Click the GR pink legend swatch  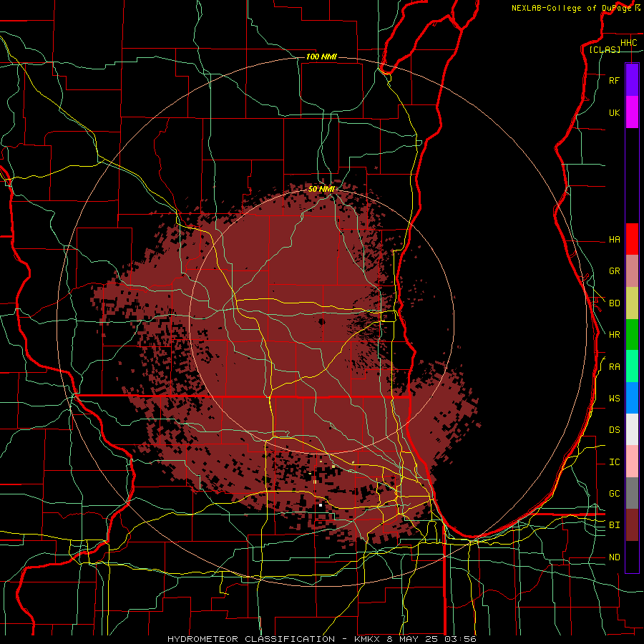tap(632, 271)
